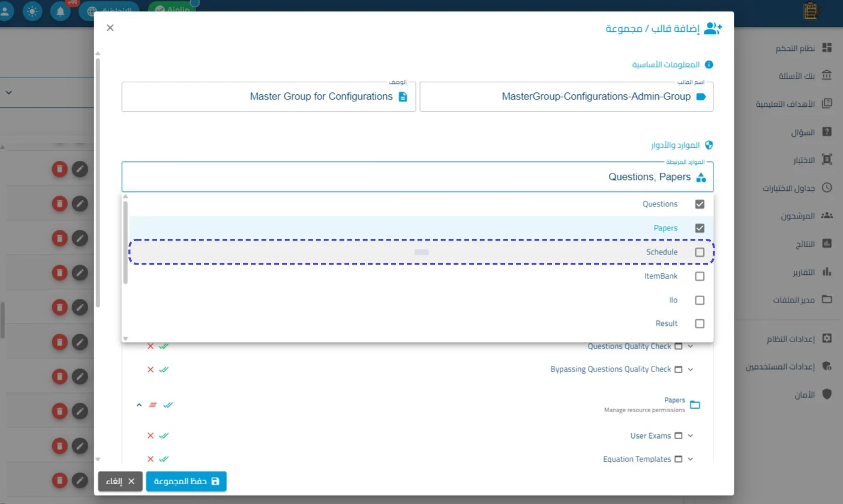Uncheck the Questions checkbox
843x504 pixels.
click(700, 204)
